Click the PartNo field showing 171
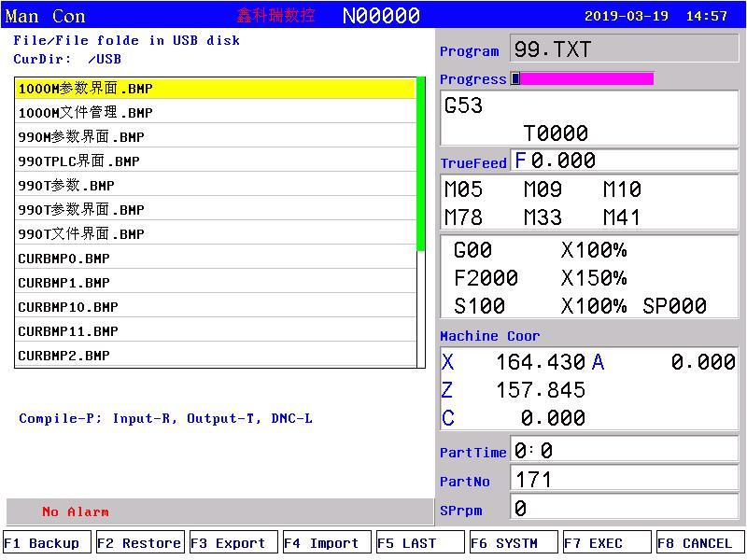The width and height of the screenshot is (747, 560). click(624, 479)
